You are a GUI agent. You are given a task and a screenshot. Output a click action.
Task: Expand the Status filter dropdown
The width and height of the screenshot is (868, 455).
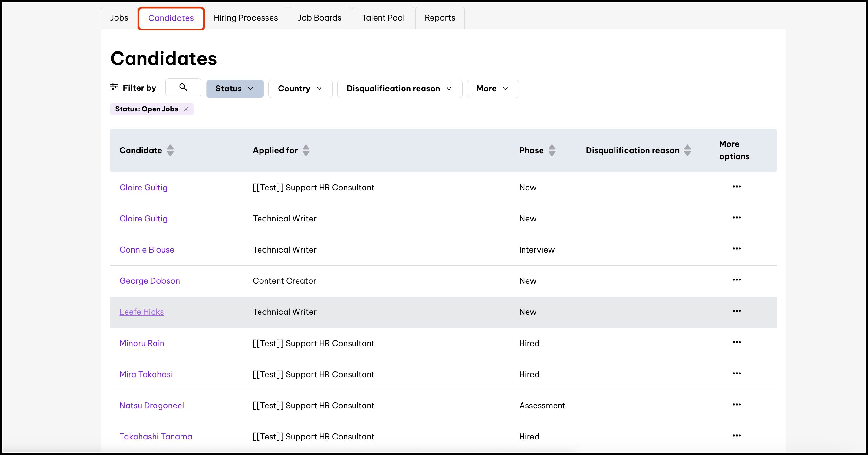(x=234, y=89)
